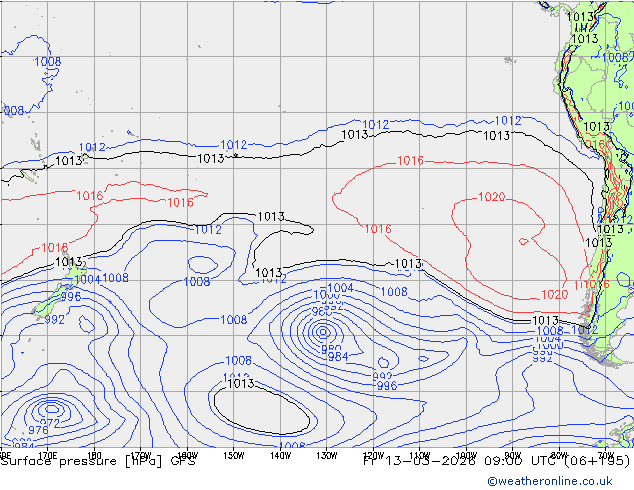Viewport: 634px width, 490px height.
Task: Click the red 1016 label above the 1020 high
Action: click(x=410, y=161)
